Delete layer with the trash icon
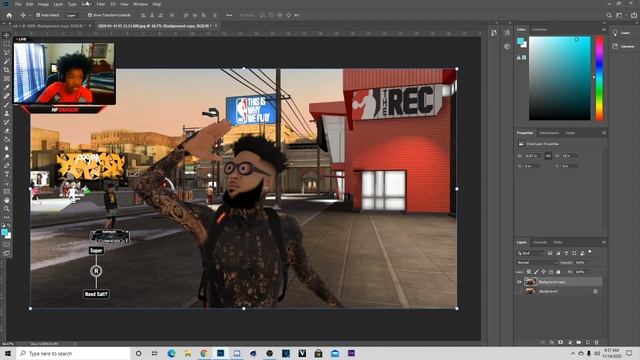The width and height of the screenshot is (640, 360). [596, 342]
